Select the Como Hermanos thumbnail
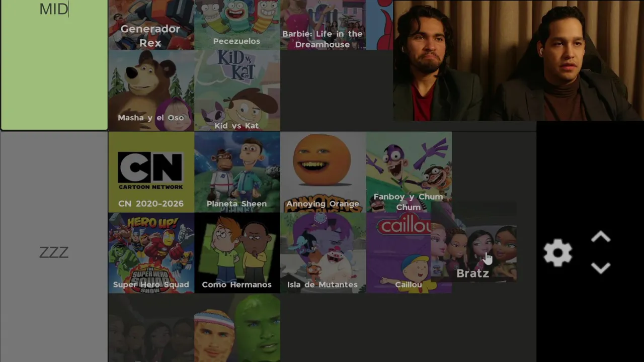Image resolution: width=644 pixels, height=362 pixels. (237, 252)
